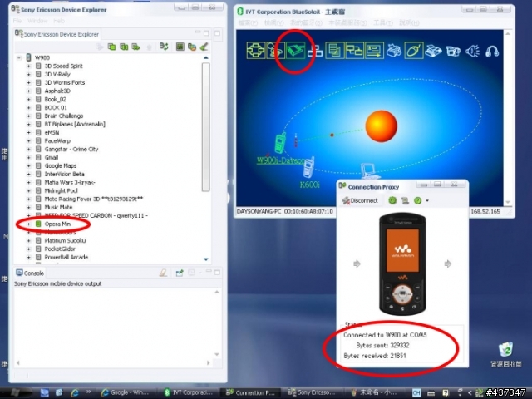Click the left arrow beside the phone image
This screenshot has width=532, height=399.
pyautogui.click(x=357, y=264)
